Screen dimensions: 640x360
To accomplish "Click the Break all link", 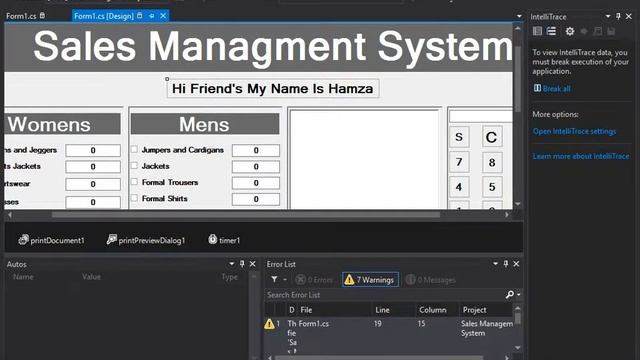I will 556,89.
